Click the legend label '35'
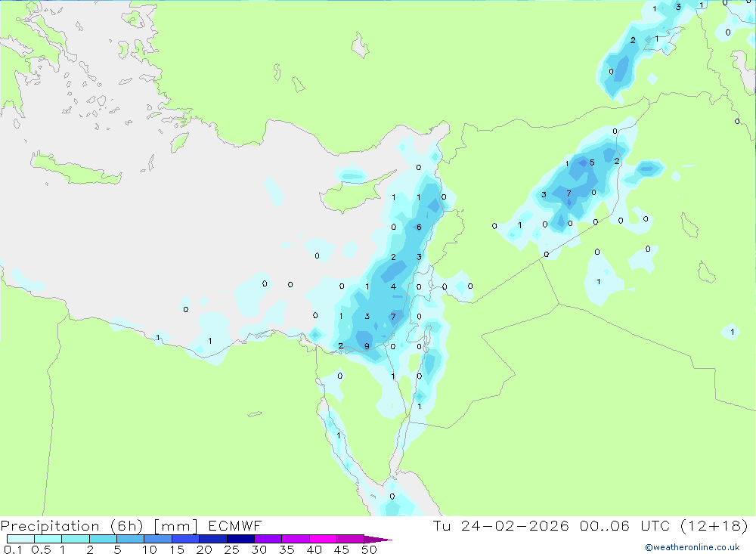The width and height of the screenshot is (756, 554). pos(287,549)
